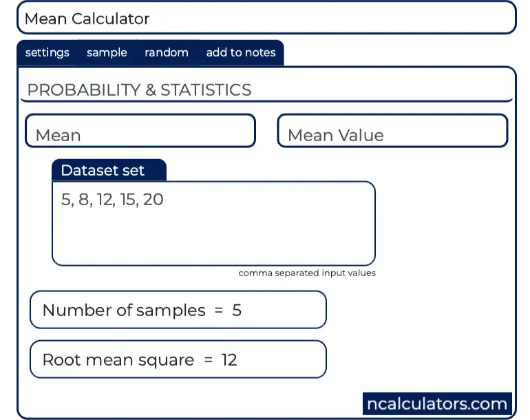Image resolution: width=530 pixels, height=420 pixels.
Task: Expand the Mean Value selector
Action: coord(392,131)
